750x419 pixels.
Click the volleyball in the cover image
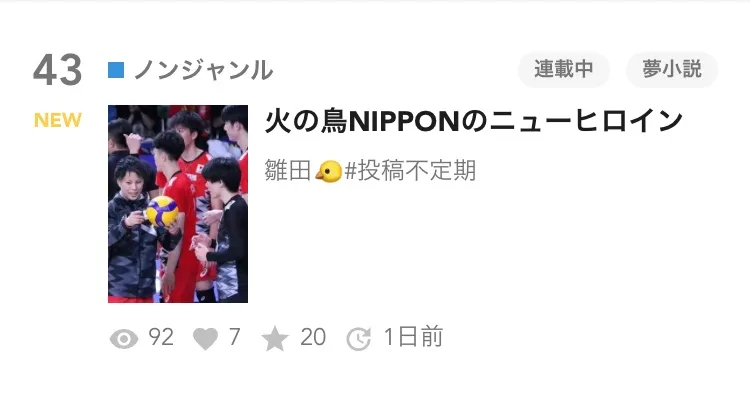[162, 211]
